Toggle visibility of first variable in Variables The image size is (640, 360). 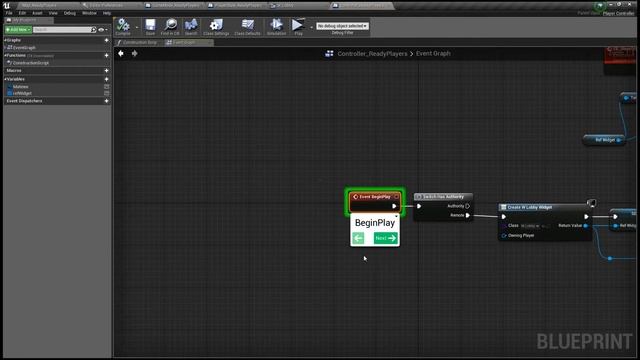107,87
